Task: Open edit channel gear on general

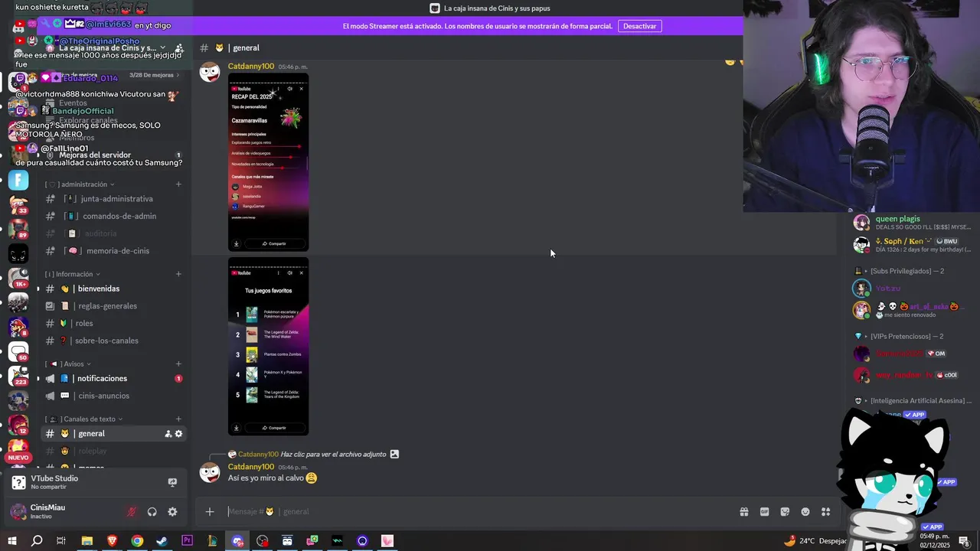Action: click(x=179, y=434)
